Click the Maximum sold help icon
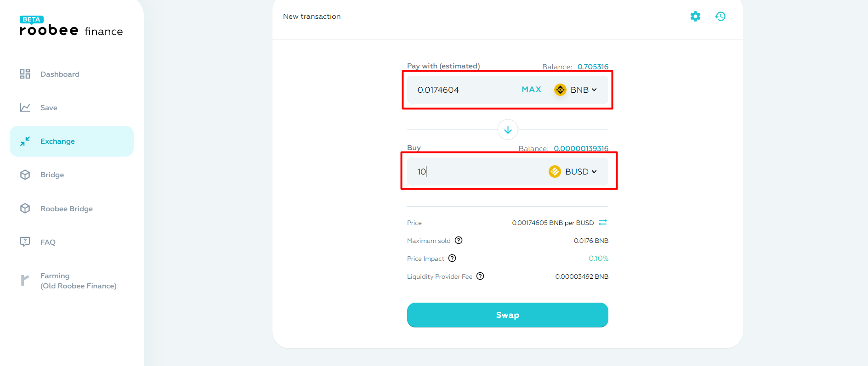This screenshot has width=868, height=366. [459, 240]
